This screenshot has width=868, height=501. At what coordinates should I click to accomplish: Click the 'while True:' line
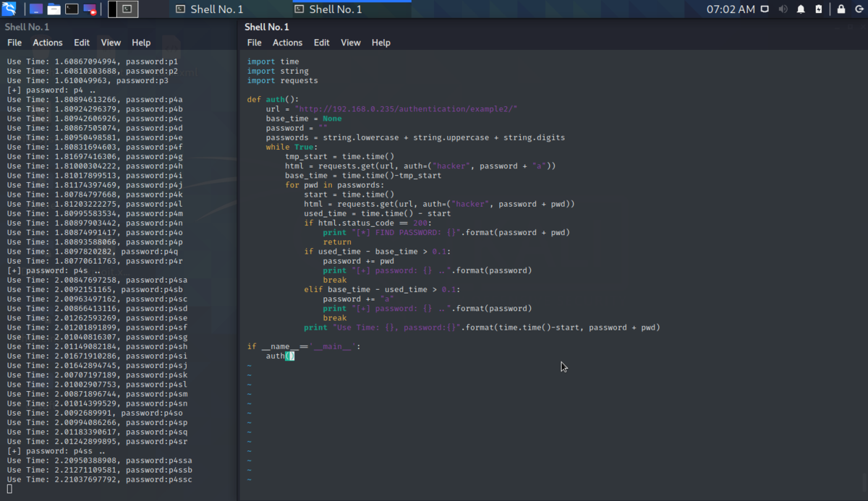292,147
